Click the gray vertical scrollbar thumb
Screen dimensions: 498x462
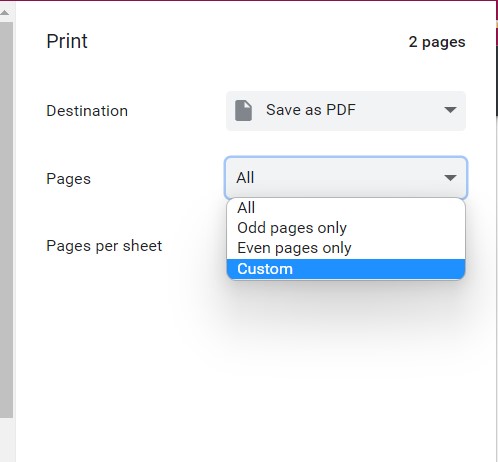click(x=6, y=220)
